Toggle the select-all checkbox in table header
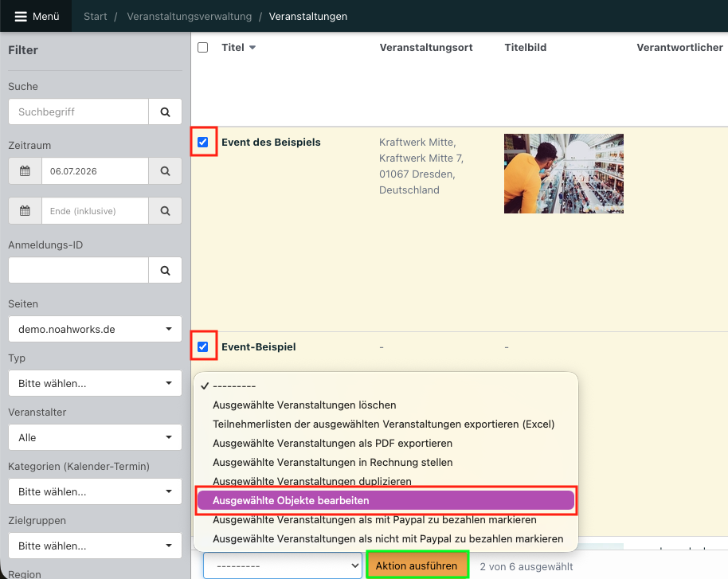 pos(203,47)
